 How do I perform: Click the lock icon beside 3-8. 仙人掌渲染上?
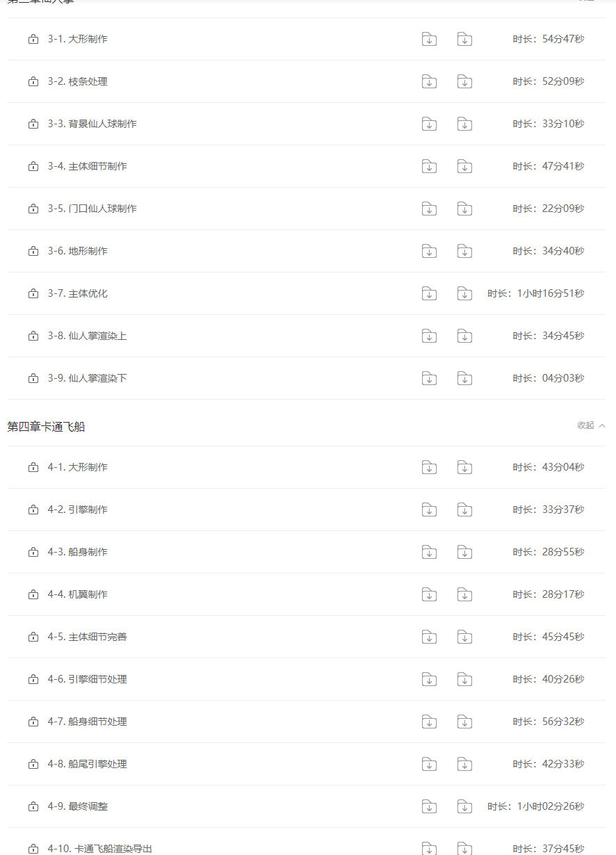point(33,336)
